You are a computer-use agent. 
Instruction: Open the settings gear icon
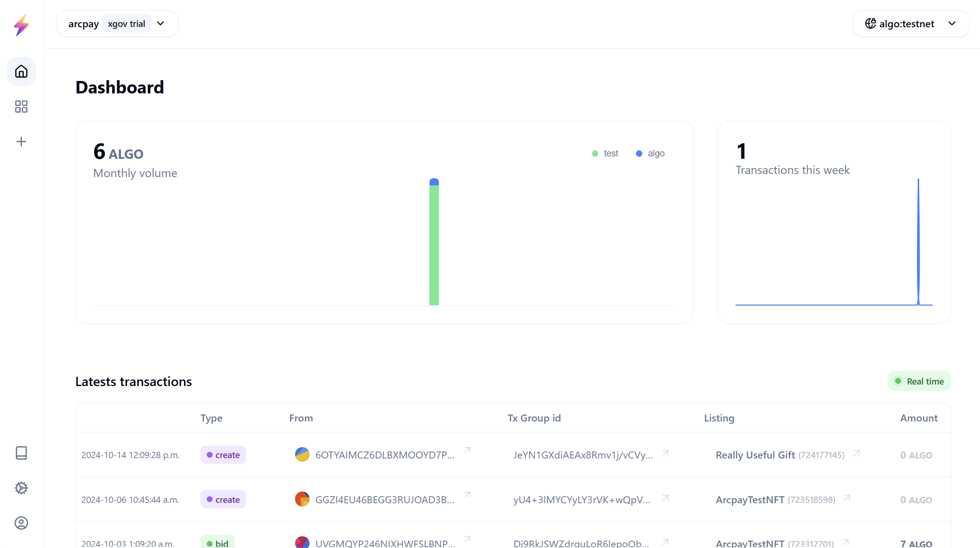click(21, 488)
